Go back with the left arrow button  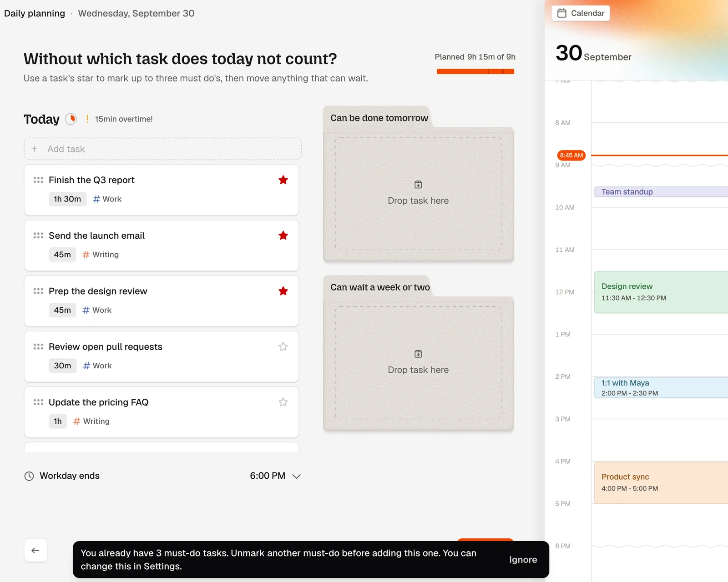(x=35, y=551)
